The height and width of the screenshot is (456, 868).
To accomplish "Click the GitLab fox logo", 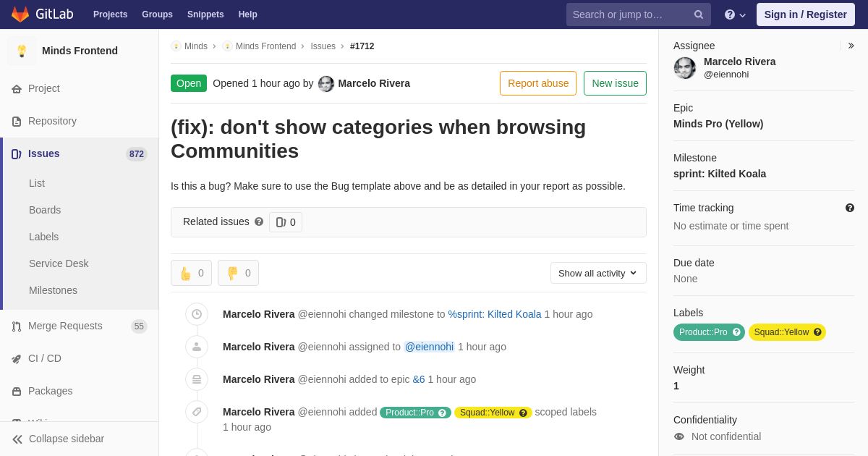I will click(x=20, y=14).
